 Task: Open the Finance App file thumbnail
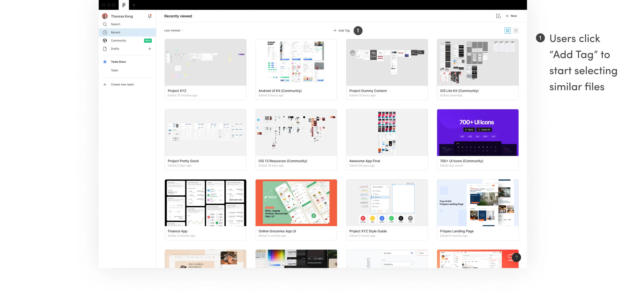click(x=205, y=203)
